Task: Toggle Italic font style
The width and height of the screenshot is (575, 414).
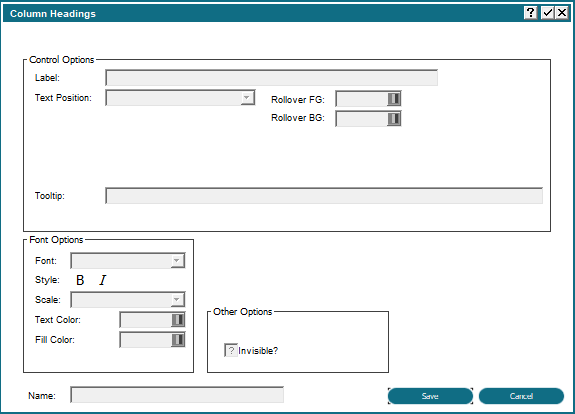Action: [103, 280]
